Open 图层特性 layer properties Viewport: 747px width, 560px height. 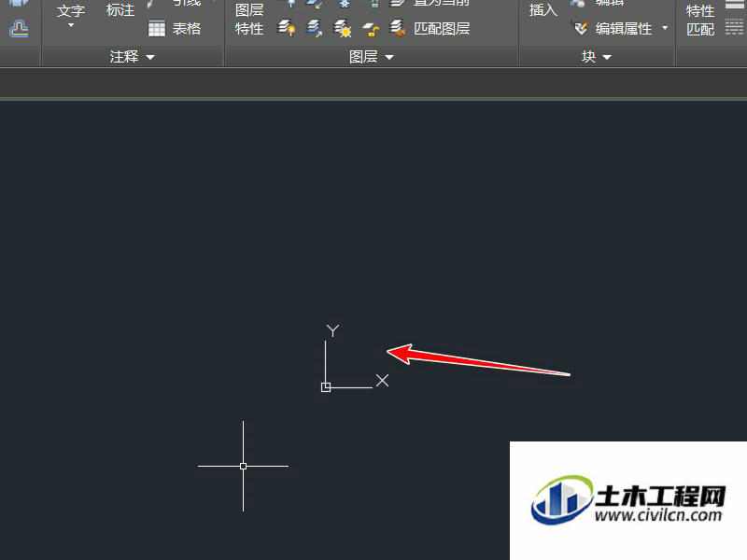(x=249, y=19)
